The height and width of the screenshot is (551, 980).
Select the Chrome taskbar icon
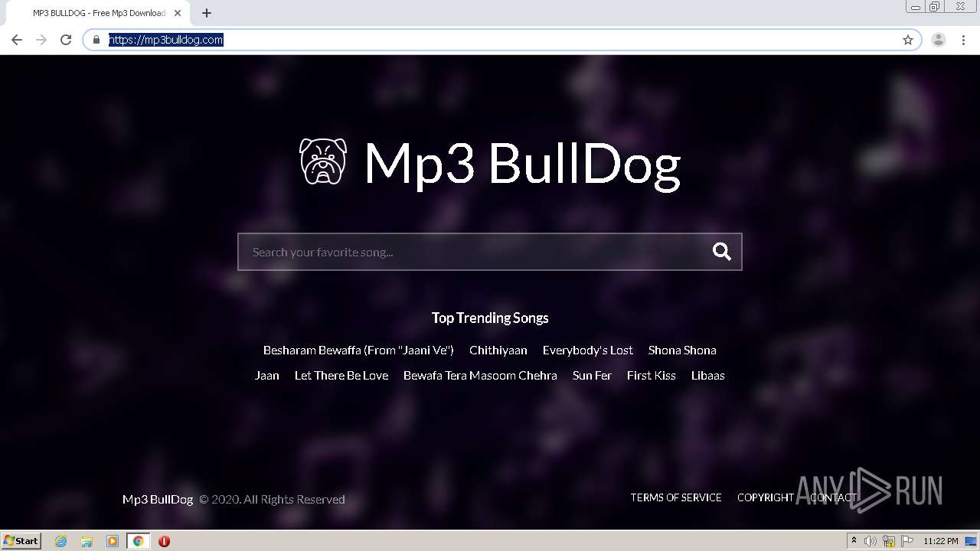point(138,541)
